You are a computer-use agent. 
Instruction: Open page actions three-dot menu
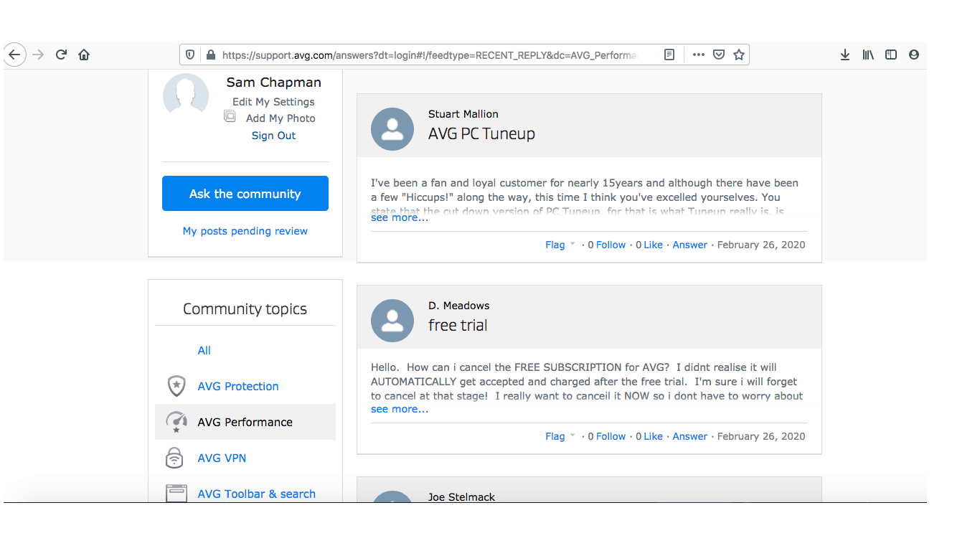coord(699,55)
